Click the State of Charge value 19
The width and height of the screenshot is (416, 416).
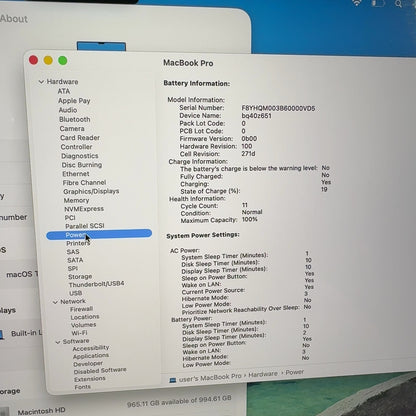[324, 189]
